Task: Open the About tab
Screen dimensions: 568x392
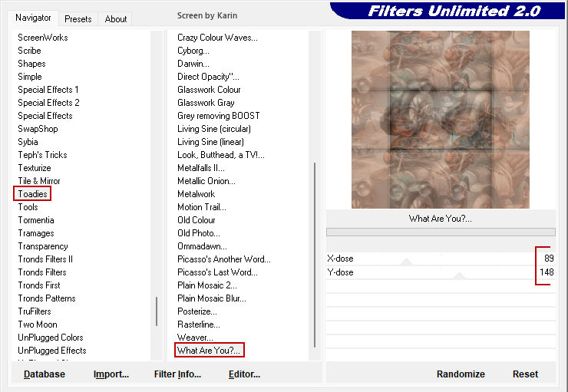Action: coord(116,19)
